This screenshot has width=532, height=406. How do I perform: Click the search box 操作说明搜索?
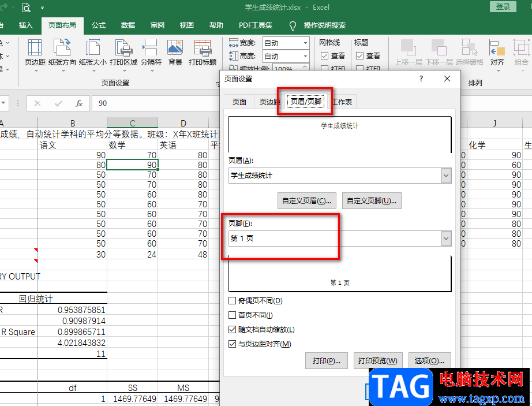point(325,25)
